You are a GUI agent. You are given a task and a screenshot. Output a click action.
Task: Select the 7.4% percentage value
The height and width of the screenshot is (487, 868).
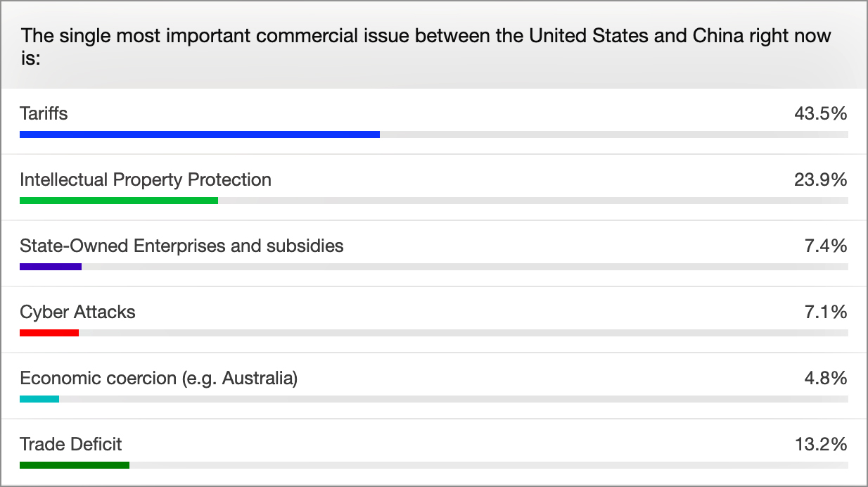[826, 246]
